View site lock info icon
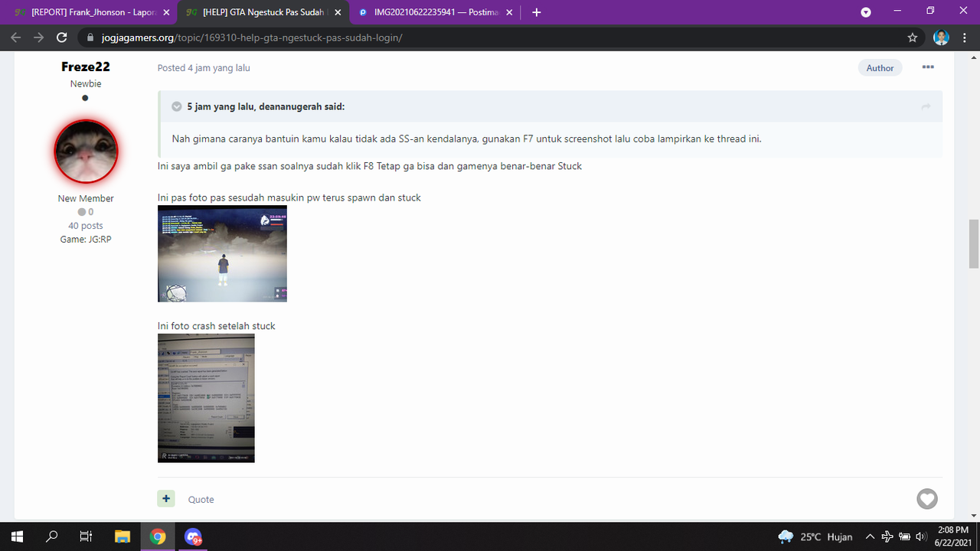The width and height of the screenshot is (980, 551). 90,37
